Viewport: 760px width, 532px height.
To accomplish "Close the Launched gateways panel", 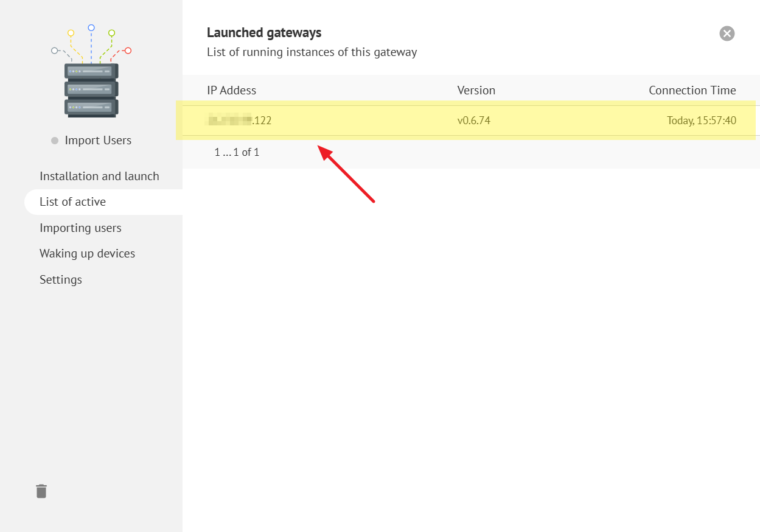I will (727, 33).
